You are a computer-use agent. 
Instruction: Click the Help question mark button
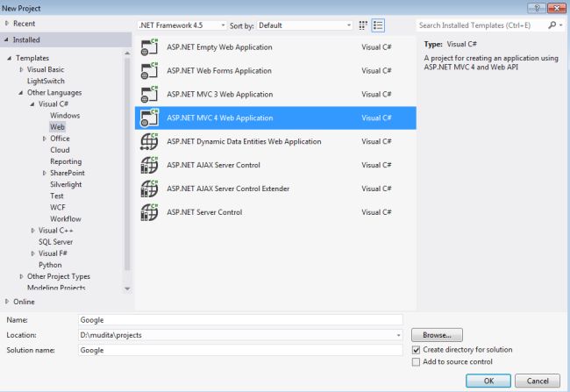(537, 8)
